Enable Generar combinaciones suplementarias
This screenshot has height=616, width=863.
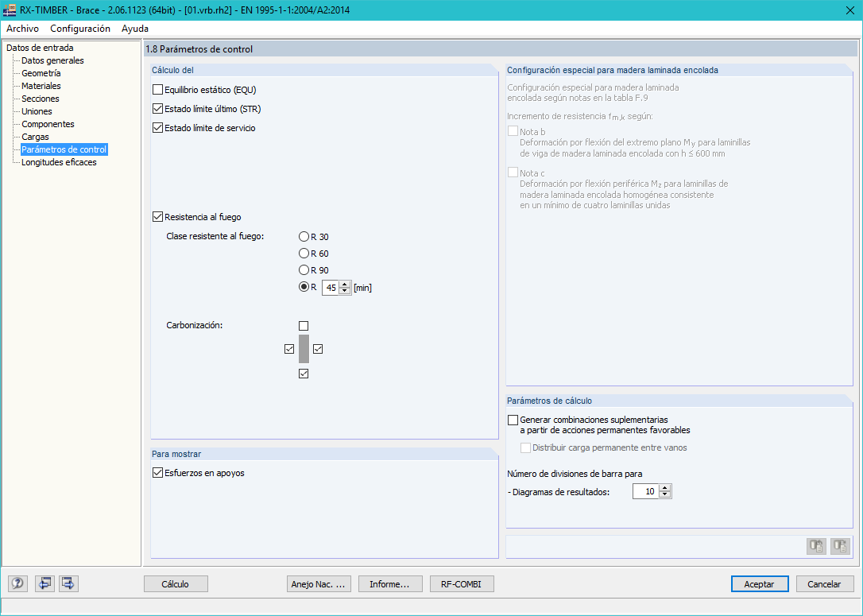coord(513,420)
